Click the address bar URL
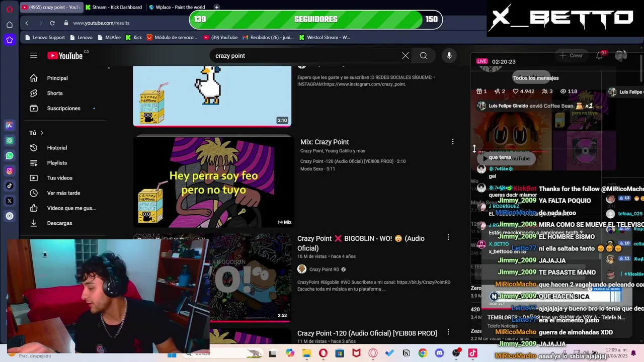The width and height of the screenshot is (644, 362). 101,23
